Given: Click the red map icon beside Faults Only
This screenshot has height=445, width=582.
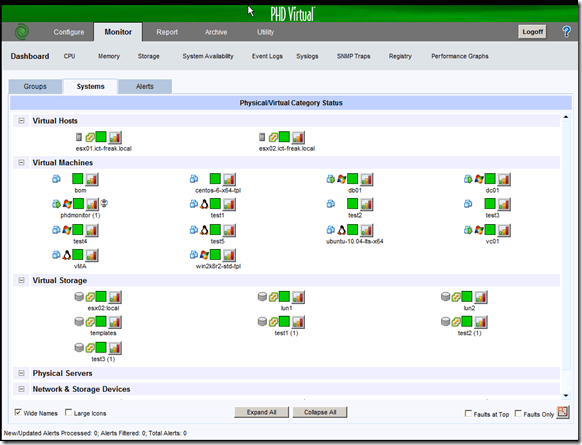Looking at the screenshot, I should click(563, 412).
